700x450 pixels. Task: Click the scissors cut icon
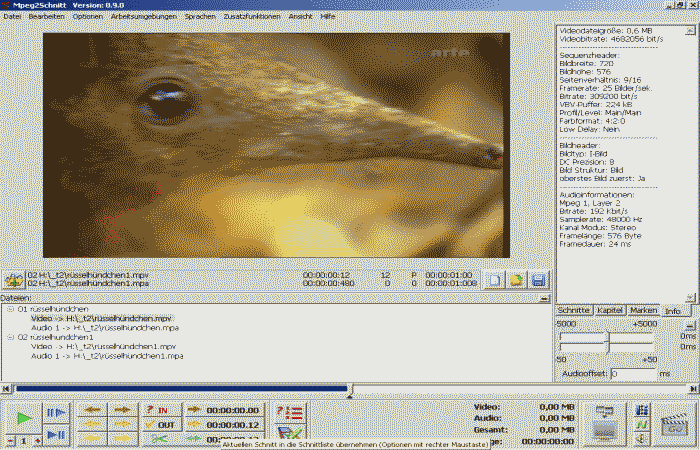pos(159,439)
